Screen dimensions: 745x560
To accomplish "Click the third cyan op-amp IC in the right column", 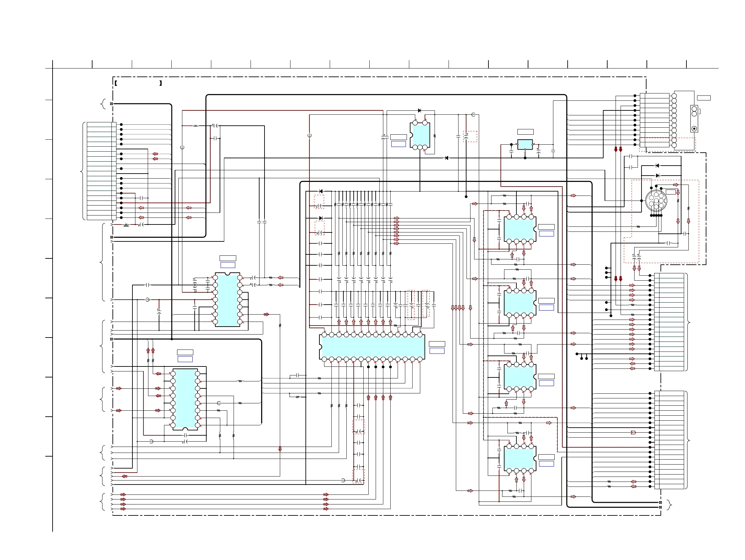I will (x=520, y=377).
